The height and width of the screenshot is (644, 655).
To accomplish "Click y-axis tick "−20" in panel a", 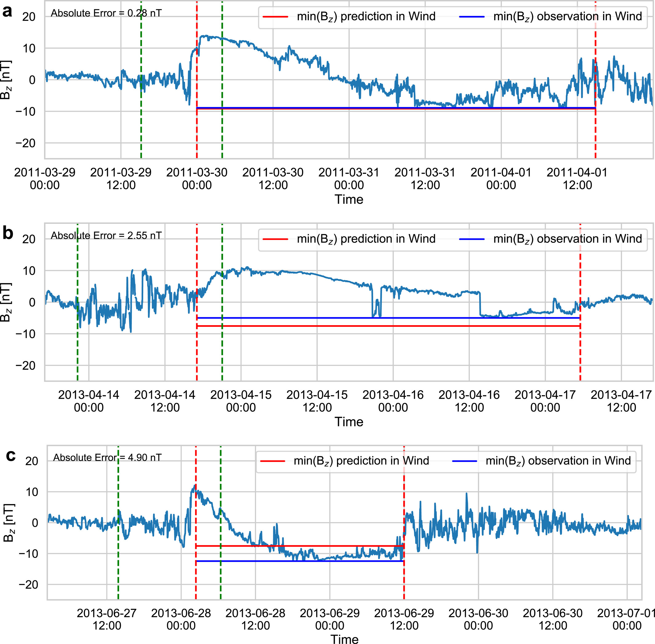I will pyautogui.click(x=25, y=143).
